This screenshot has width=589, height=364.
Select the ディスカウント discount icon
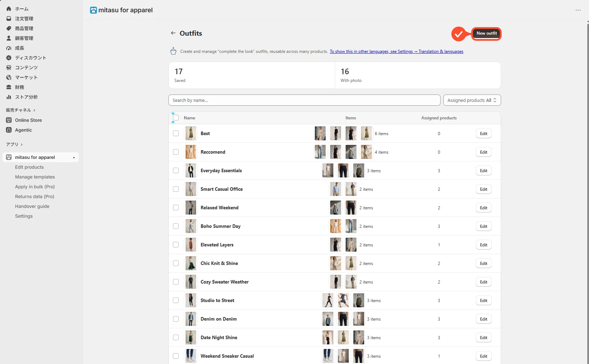coord(9,58)
